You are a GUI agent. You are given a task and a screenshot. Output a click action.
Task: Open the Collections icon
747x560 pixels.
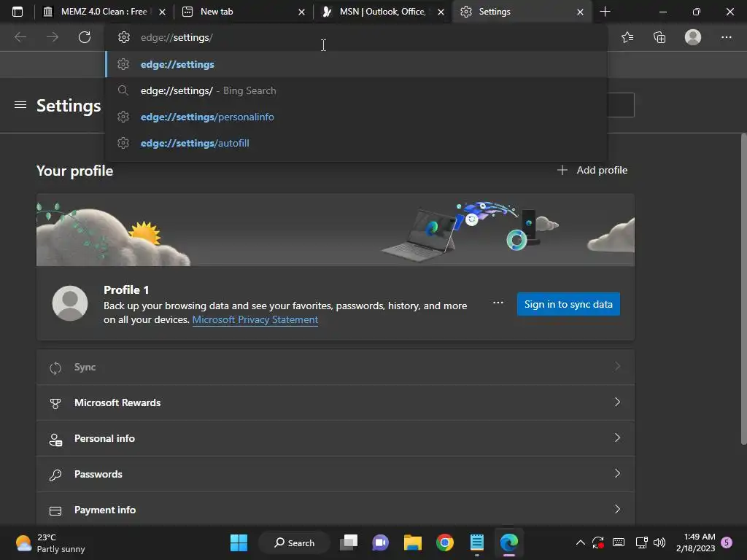[659, 37]
